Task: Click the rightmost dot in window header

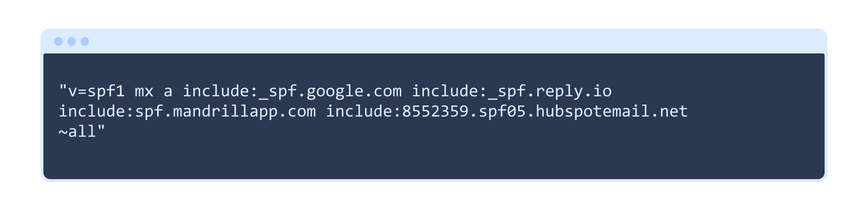Action: 85,41
